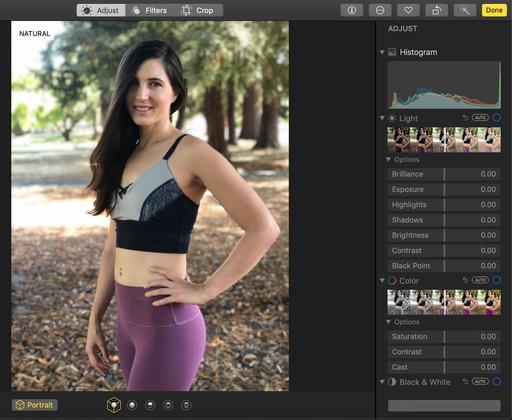The image size is (512, 420).
Task: Collapse the Light Options disclosure triangle
Action: (388, 159)
